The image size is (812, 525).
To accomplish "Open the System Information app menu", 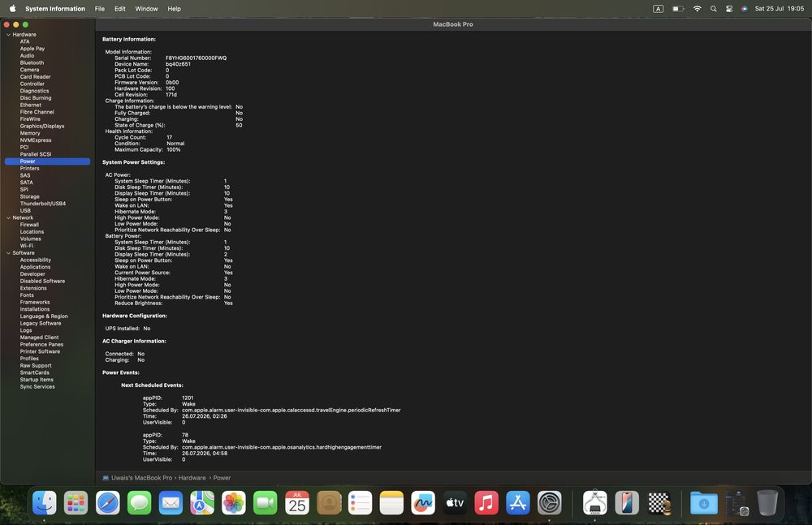I will [55, 9].
